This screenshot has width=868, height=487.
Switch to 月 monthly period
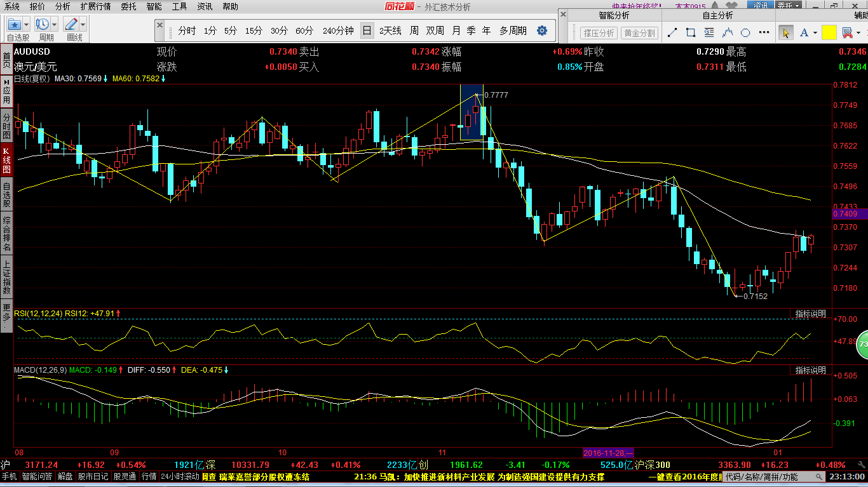[456, 30]
